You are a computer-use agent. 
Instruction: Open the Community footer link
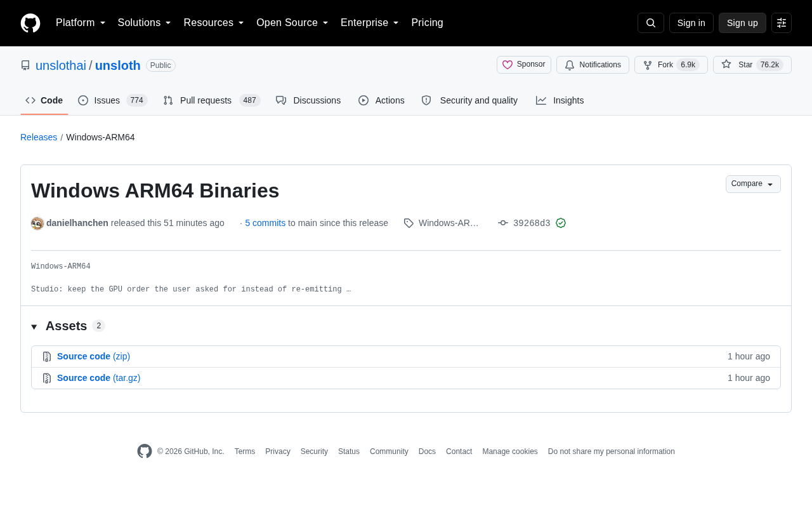point(389,451)
